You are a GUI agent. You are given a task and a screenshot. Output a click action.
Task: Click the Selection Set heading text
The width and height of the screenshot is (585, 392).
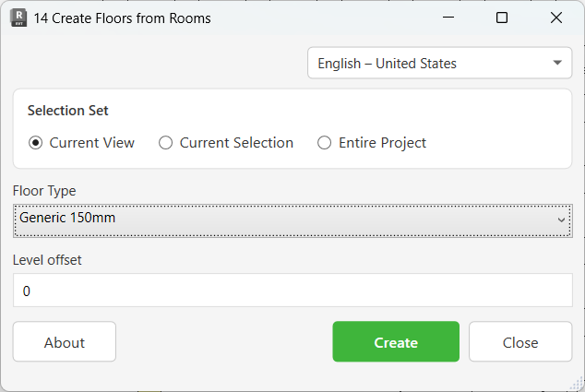point(68,111)
